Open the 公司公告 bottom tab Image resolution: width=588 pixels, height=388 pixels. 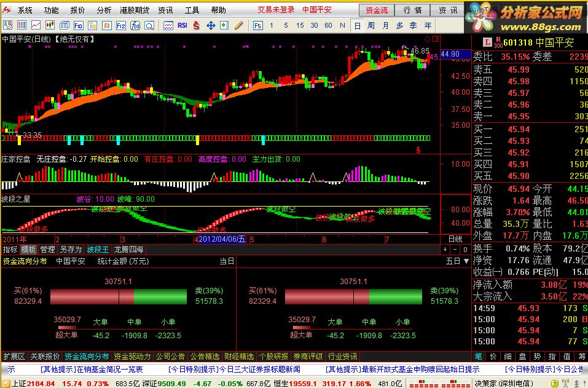pyautogui.click(x=170, y=357)
